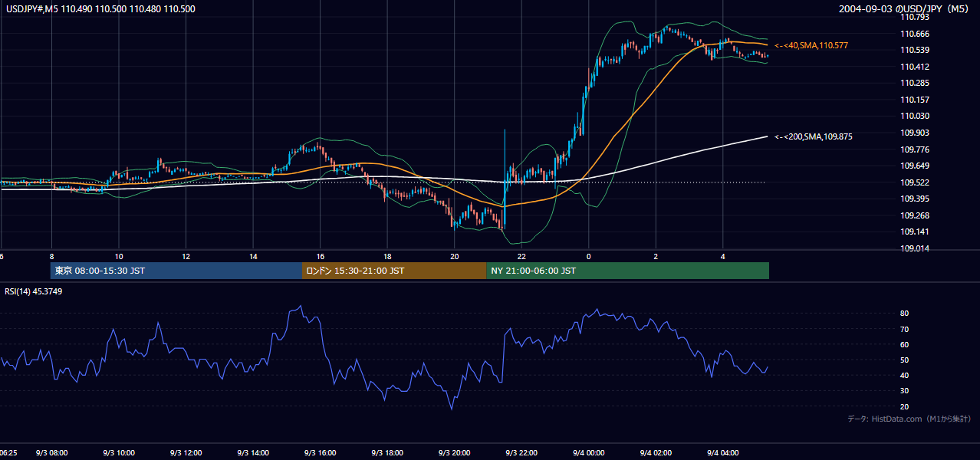
Task: Click the 9/3 10:00 time axis label
Action: [x=119, y=453]
